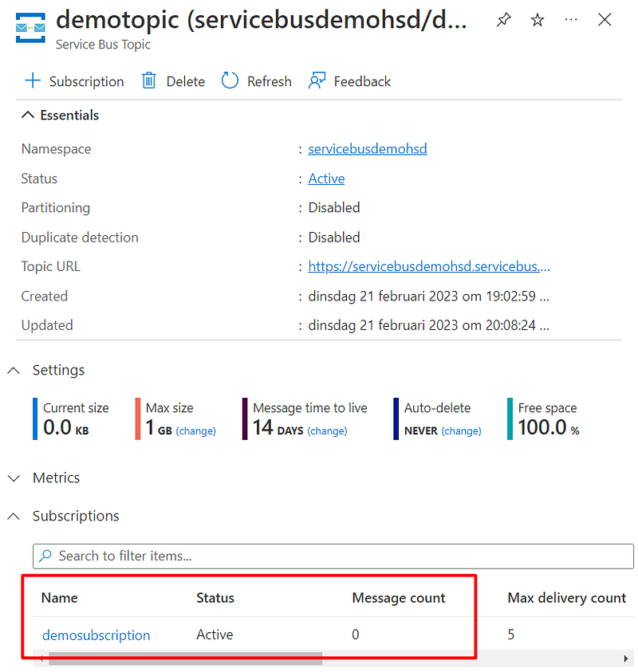Sort by Message count column header
638x672 pixels.
(x=399, y=598)
